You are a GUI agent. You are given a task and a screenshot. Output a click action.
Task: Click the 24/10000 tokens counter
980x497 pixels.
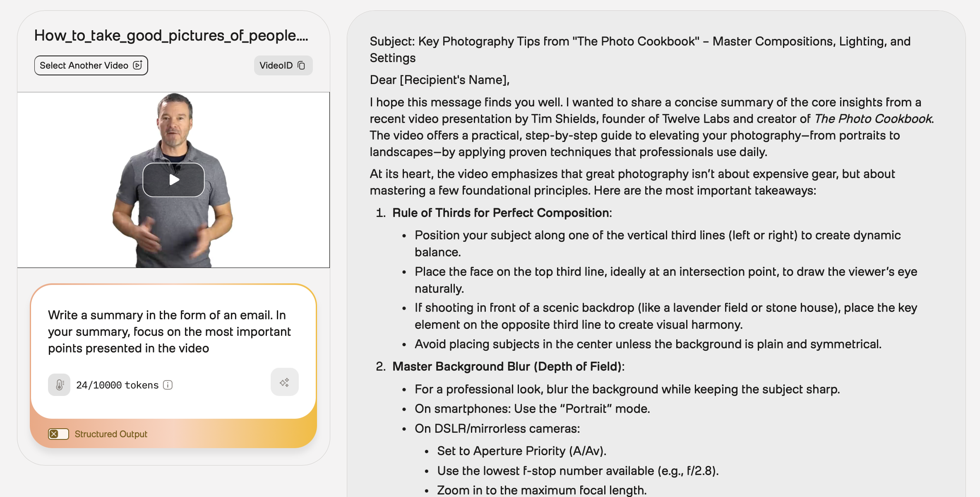tap(117, 385)
